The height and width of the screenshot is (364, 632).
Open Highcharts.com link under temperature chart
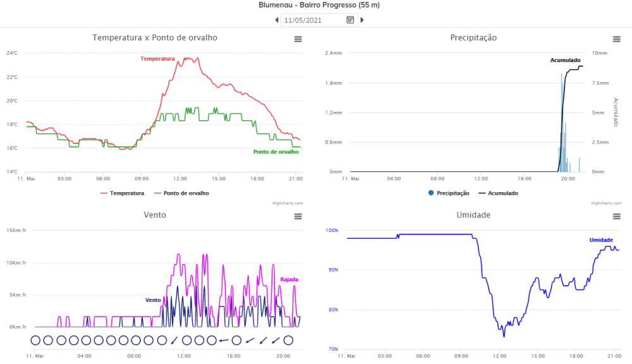288,203
